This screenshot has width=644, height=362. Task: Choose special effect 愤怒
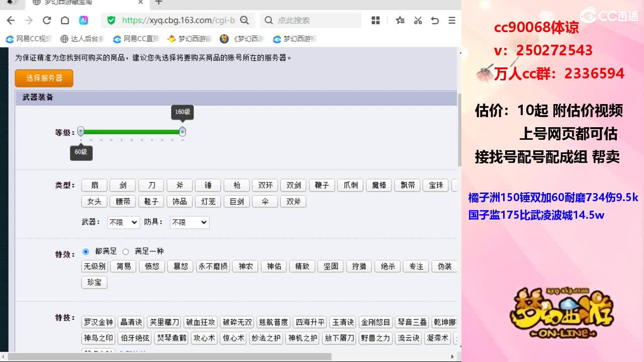click(152, 266)
